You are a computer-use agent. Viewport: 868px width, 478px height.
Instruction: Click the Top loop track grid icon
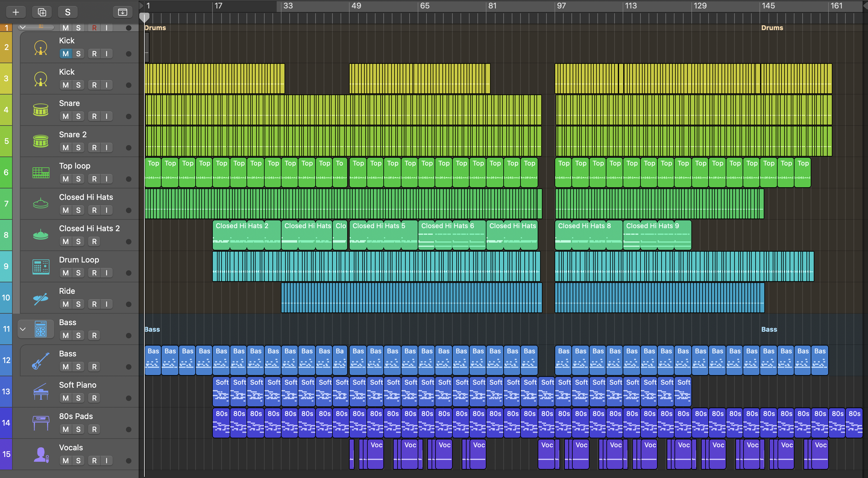tap(41, 172)
